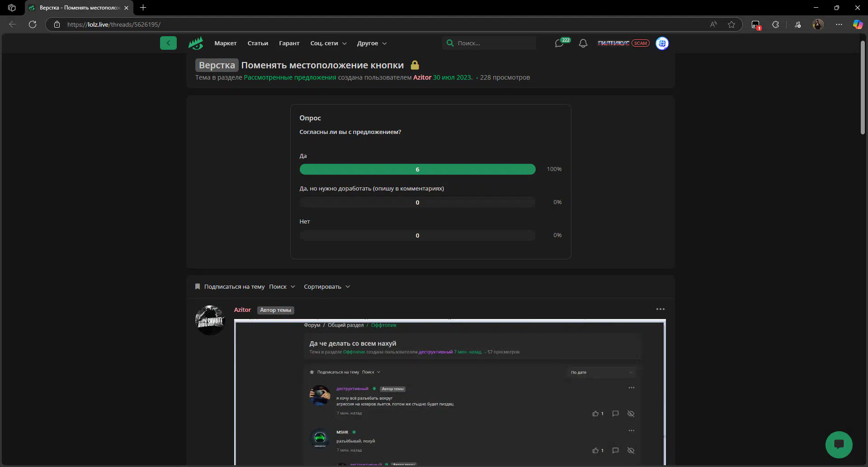Screen dimensions: 868x467
Task: Open the Copilot sidebar icon
Action: pos(858,24)
